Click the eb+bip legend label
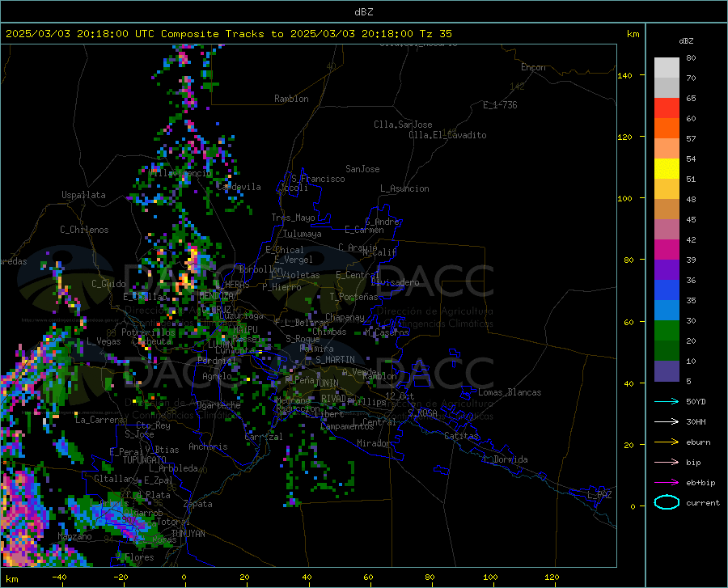 pyautogui.click(x=700, y=483)
